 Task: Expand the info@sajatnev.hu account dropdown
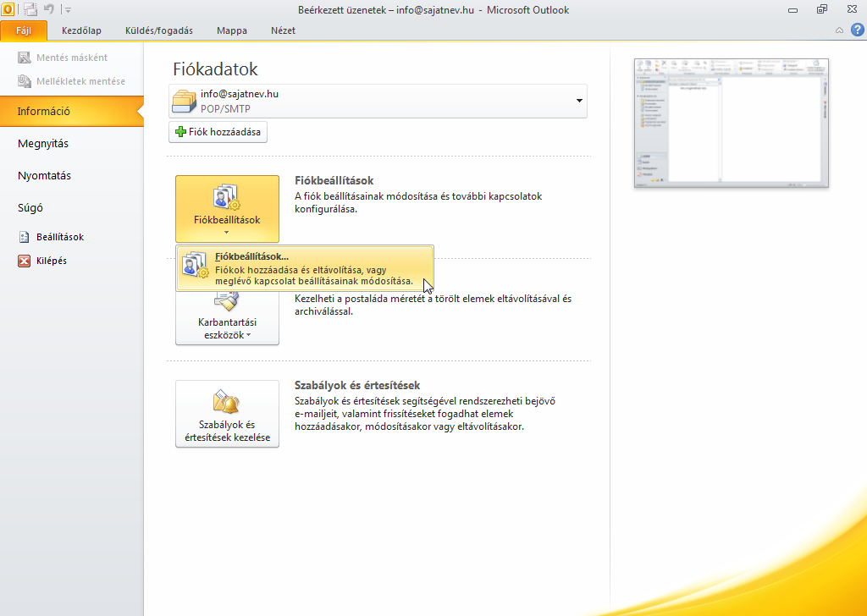[x=579, y=101]
